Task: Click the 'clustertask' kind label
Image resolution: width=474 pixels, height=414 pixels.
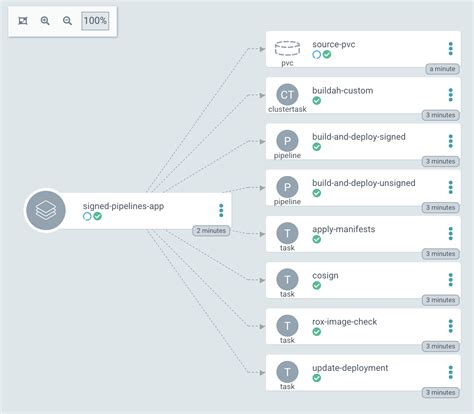Action: click(287, 109)
